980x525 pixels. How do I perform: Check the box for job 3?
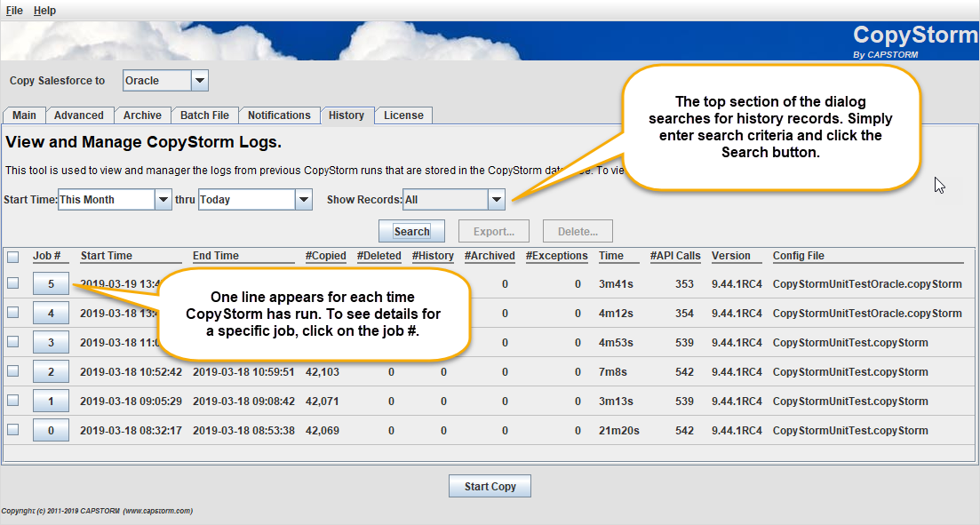tap(13, 342)
